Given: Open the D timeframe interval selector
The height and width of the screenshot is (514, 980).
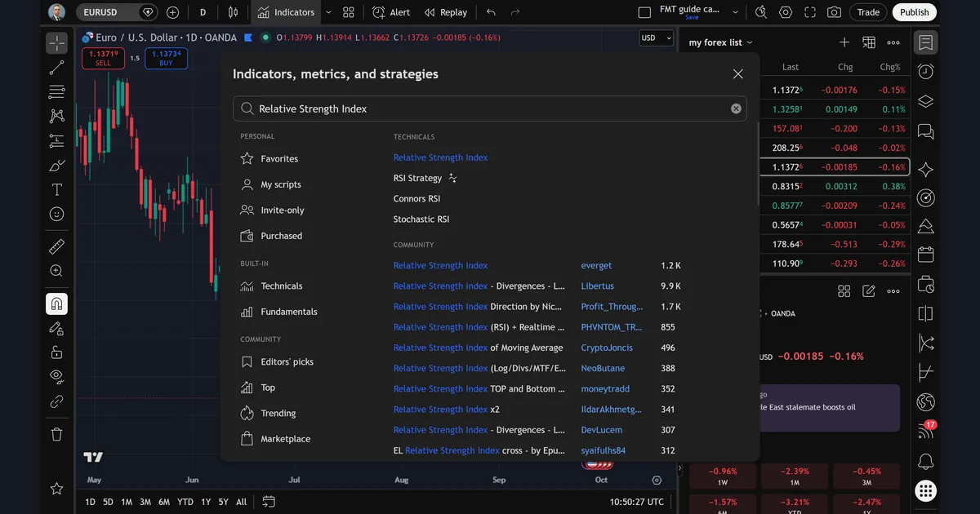Looking at the screenshot, I should [x=203, y=12].
